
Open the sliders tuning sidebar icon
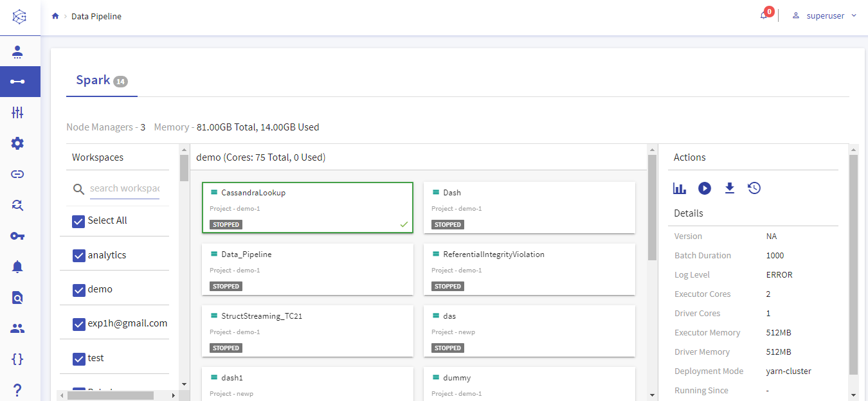17,112
